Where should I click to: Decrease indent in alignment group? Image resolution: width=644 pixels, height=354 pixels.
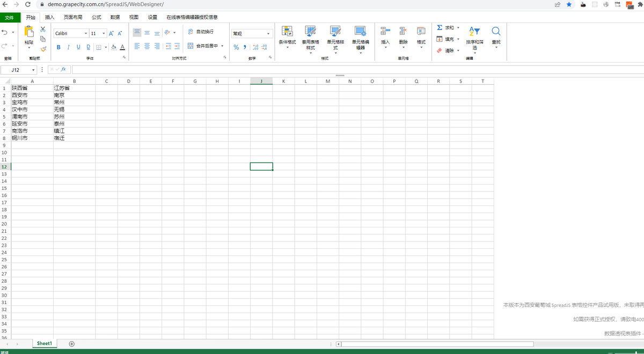click(169, 47)
